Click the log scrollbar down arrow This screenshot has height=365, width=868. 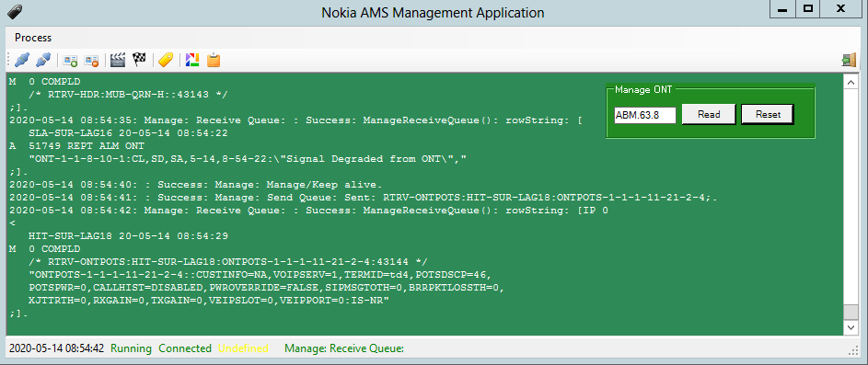850,327
